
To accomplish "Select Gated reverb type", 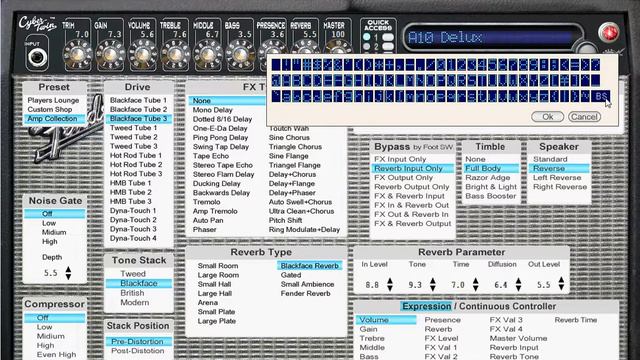I will [291, 275].
